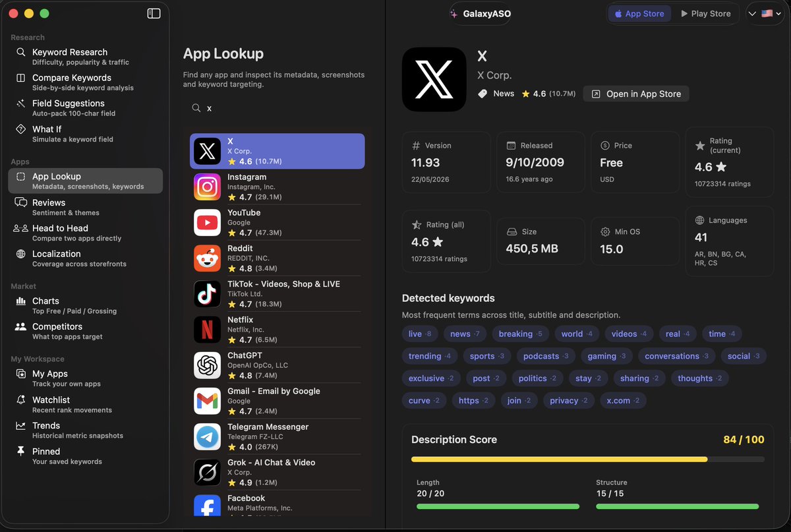Toggle the sidebar panel icon
This screenshot has height=532, width=791.
(154, 13)
